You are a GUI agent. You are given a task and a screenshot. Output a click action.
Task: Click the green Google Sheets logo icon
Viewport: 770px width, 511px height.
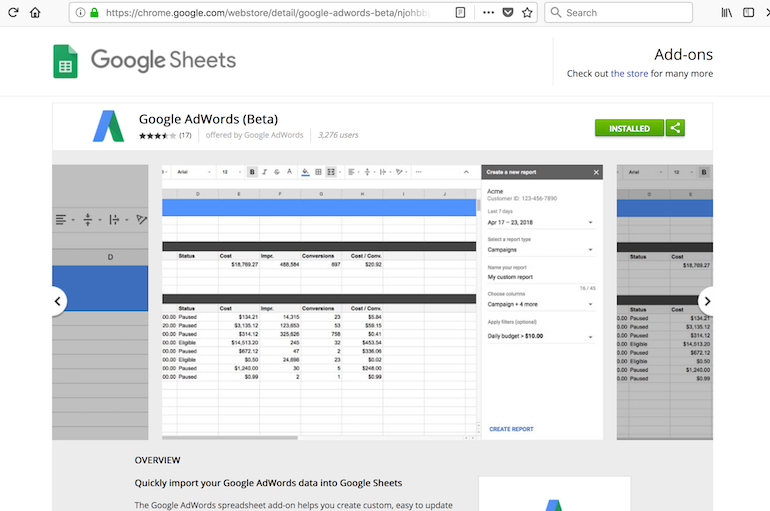click(x=65, y=61)
